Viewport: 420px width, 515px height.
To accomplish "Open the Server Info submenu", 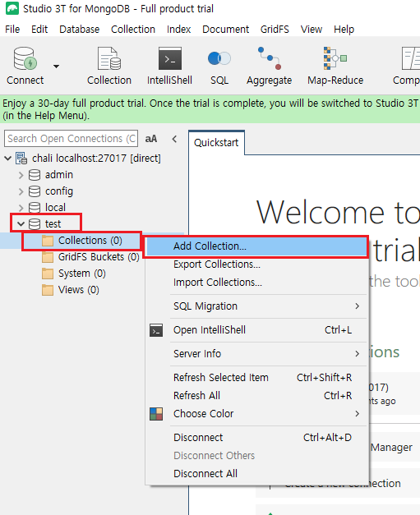I will [256, 354].
